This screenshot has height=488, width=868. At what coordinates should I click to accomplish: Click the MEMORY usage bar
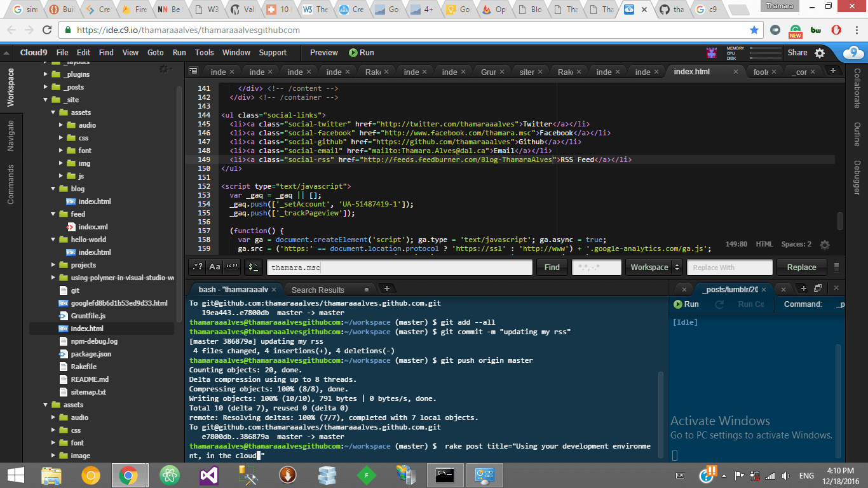pyautogui.click(x=766, y=48)
